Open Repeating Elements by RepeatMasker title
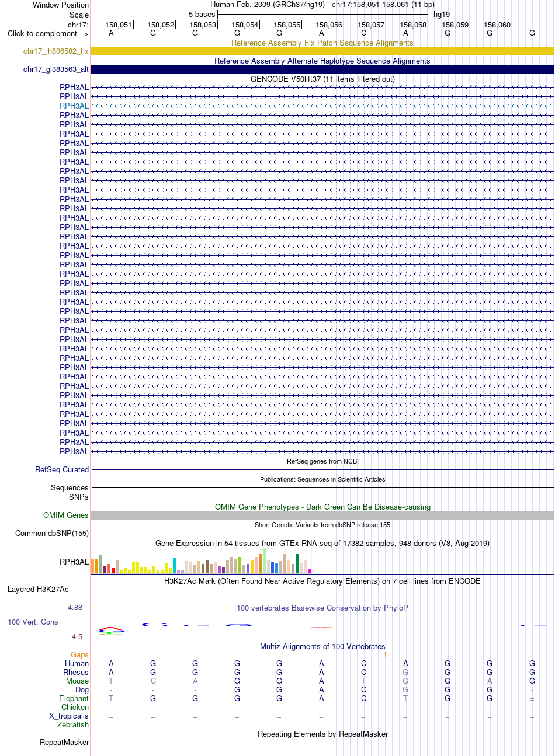The width and height of the screenshot is (555, 756). 322,734
